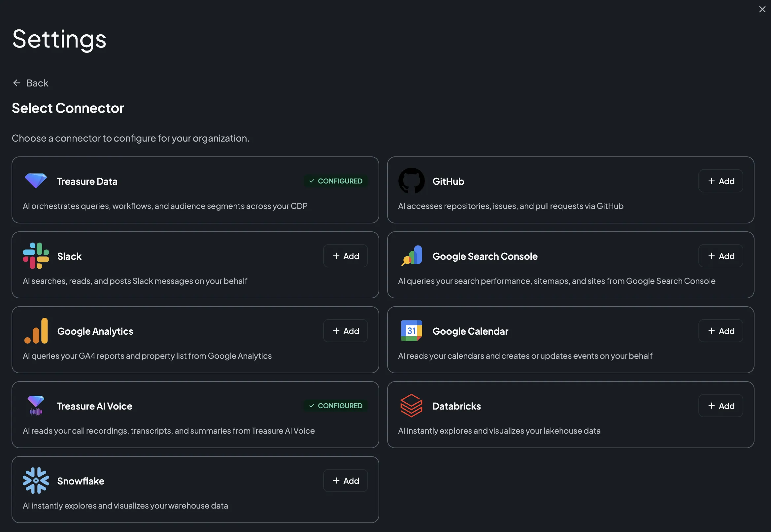Image resolution: width=771 pixels, height=532 pixels.
Task: Close the Settings dialog with X
Action: 762,9
